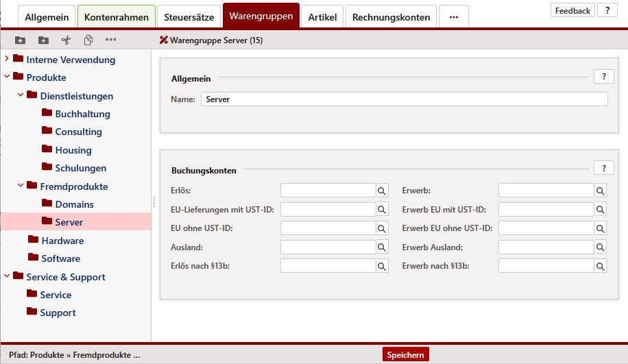Click the scissors cut icon
628x364 pixels.
click(x=66, y=40)
